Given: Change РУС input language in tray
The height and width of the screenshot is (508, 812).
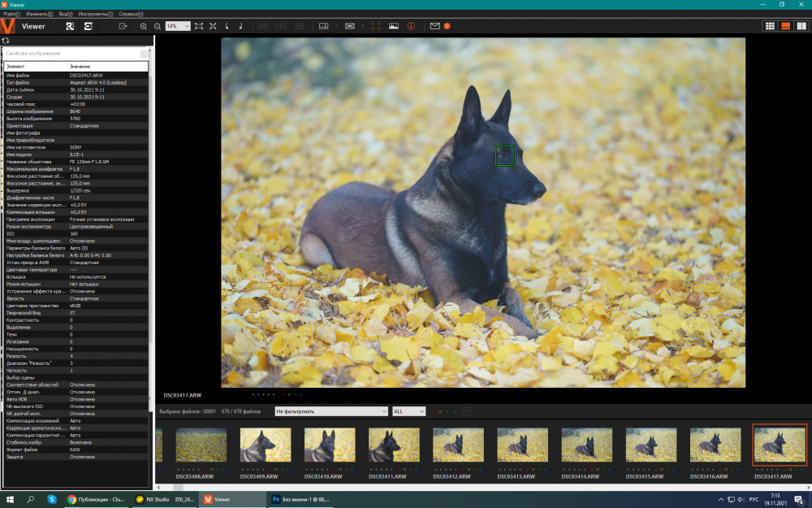Looking at the screenshot, I should coord(754,500).
